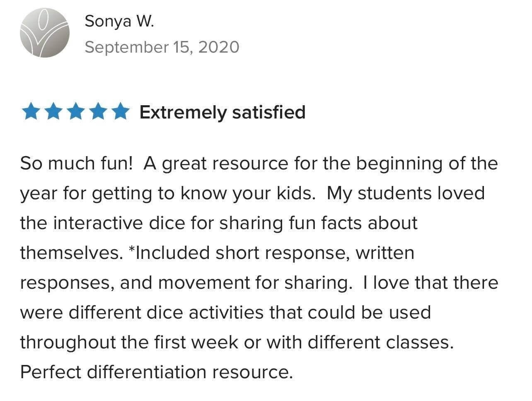Click 'My students loved' text
Screen dimensions: 532x401
click(405, 193)
